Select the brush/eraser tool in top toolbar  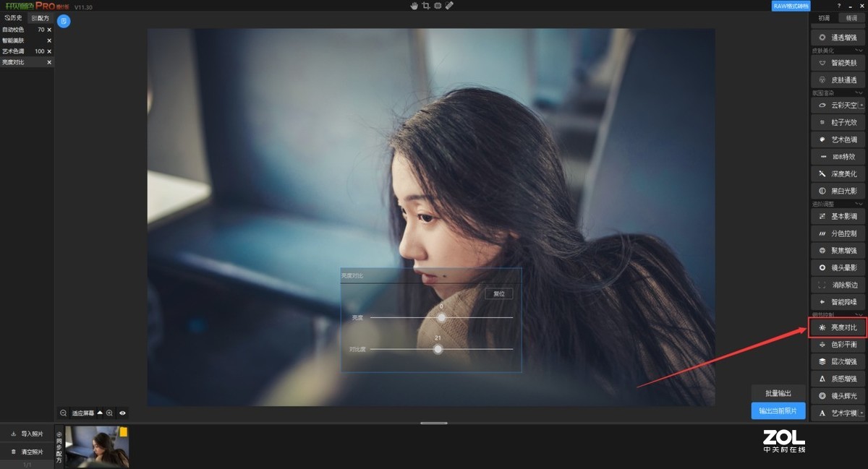449,6
